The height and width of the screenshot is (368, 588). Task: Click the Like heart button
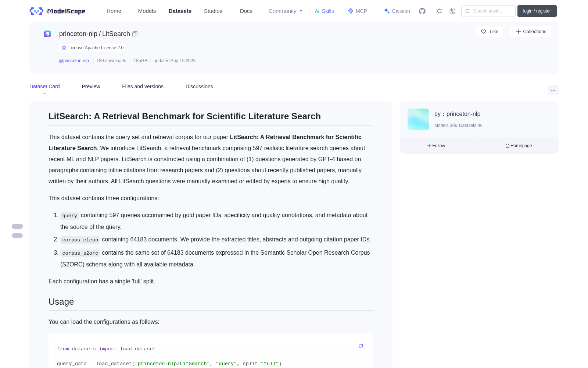tap(489, 32)
